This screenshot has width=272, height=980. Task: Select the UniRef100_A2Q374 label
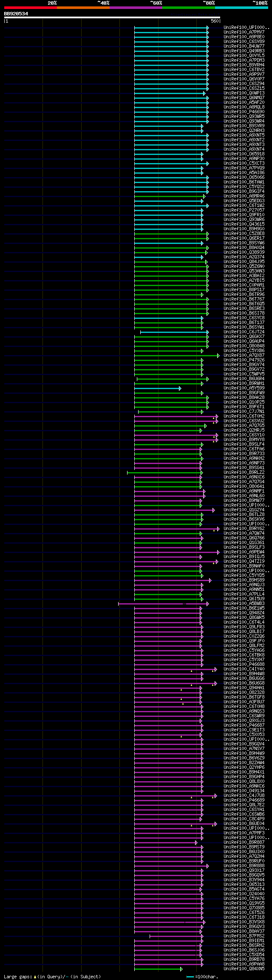point(244,257)
